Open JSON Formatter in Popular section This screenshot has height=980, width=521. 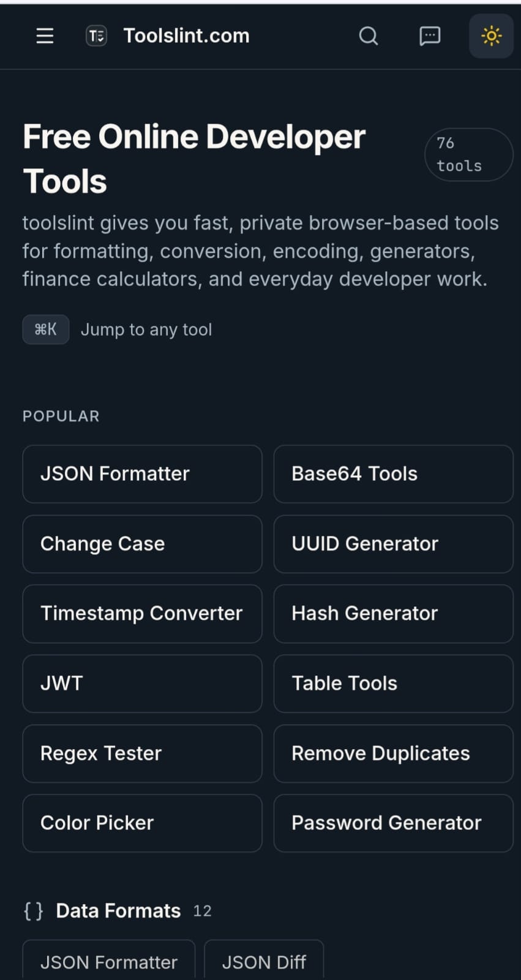point(142,474)
